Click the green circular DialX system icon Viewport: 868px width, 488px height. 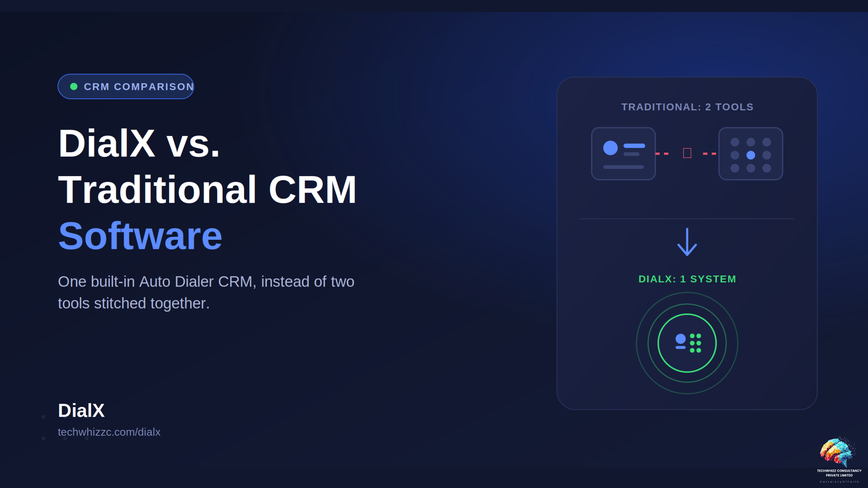tap(687, 343)
